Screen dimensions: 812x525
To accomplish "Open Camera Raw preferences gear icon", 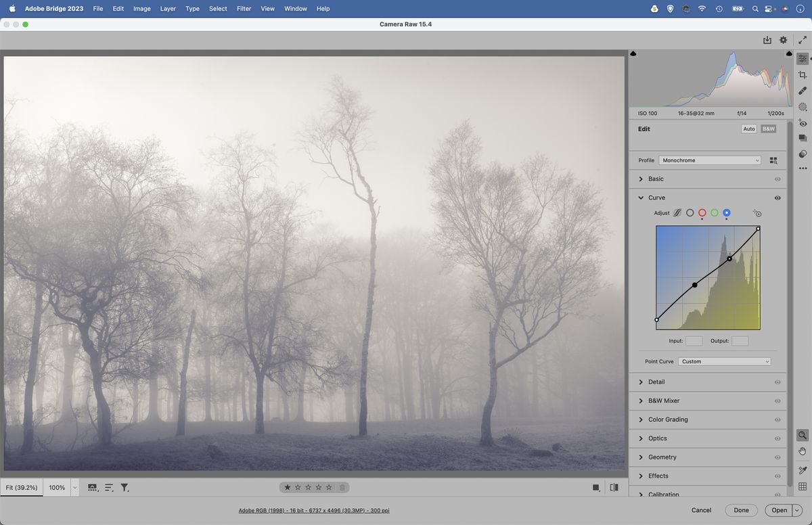I will 783,40.
